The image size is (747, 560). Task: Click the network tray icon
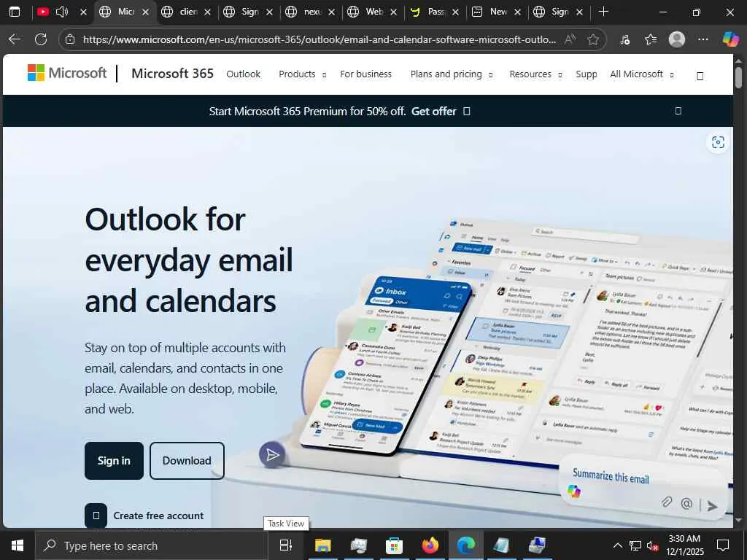(635, 546)
